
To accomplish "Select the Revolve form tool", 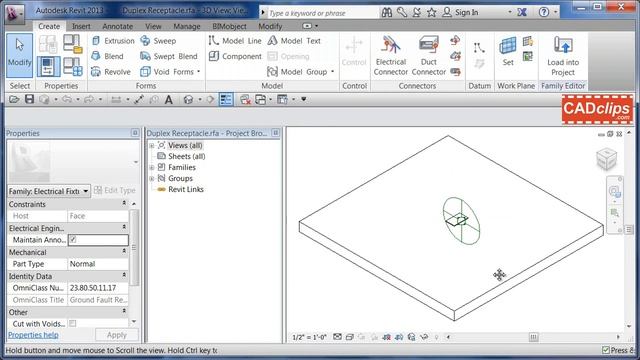I will (x=111, y=72).
